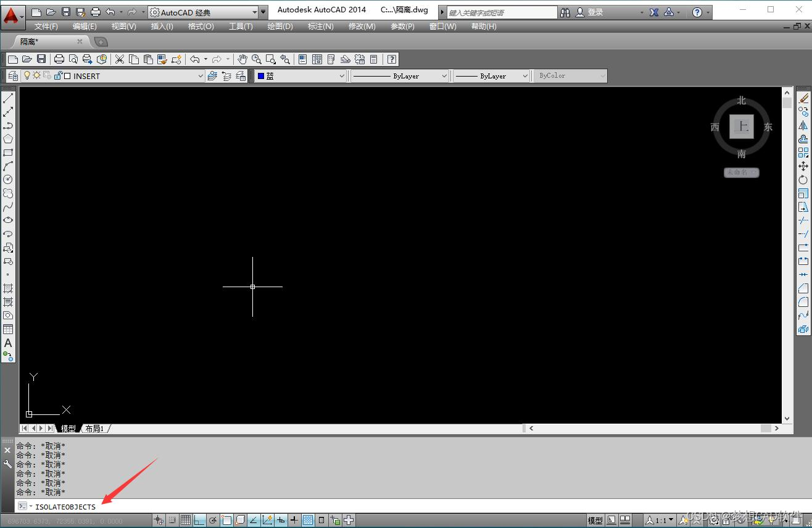812x528 pixels.
Task: Click the Multiline Text A tool
Action: [x=8, y=343]
